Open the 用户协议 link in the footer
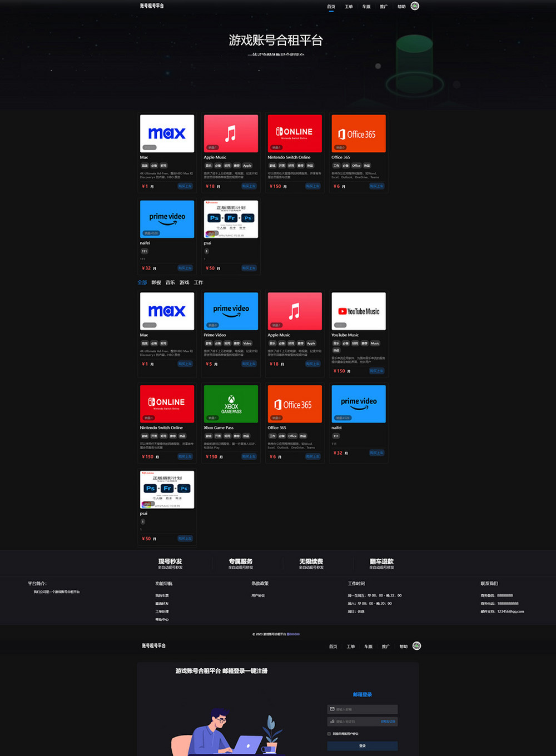The height and width of the screenshot is (756, 556). click(x=258, y=595)
